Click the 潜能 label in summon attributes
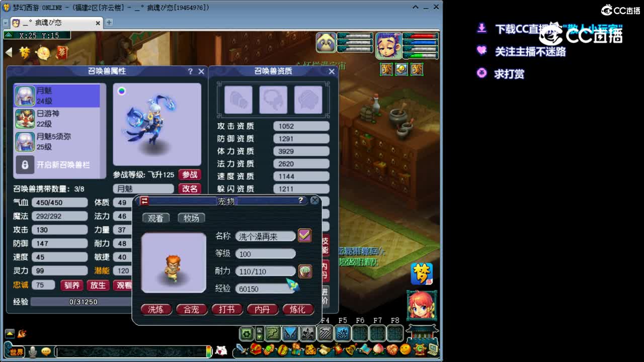Screen dimensions: 644x362 [x=102, y=270]
